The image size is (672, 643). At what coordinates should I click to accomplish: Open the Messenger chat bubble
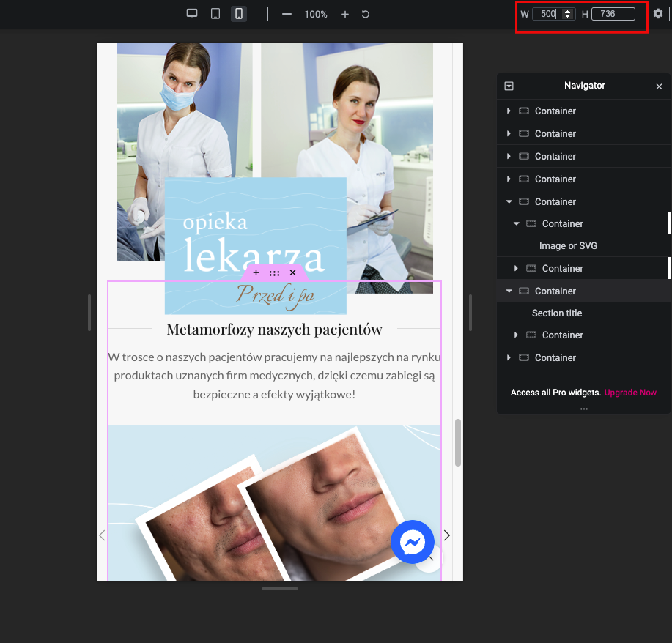click(413, 542)
